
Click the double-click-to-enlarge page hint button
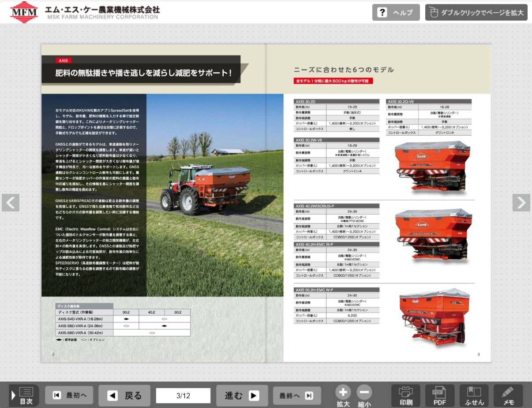coord(476,12)
